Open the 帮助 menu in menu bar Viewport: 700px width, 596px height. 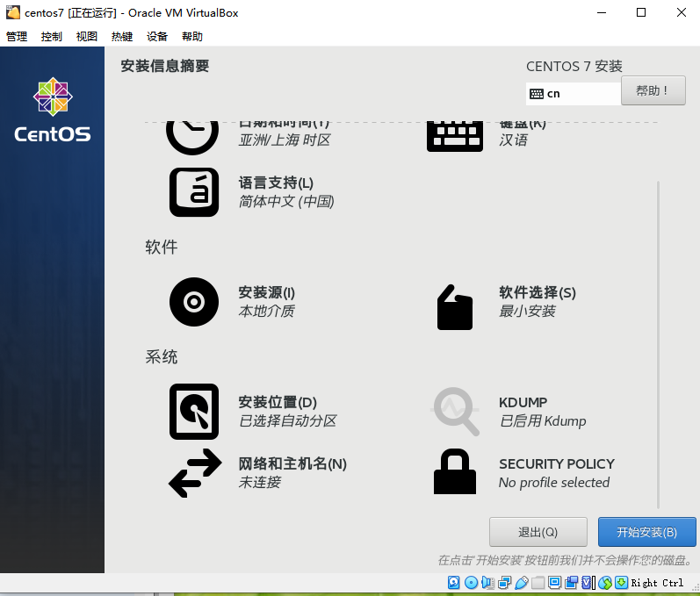tap(192, 36)
